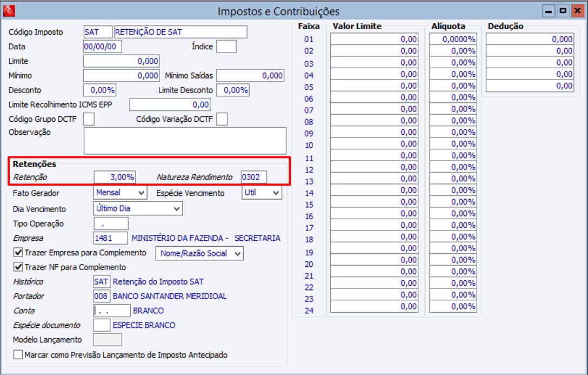Click the Retenção italic label link
This screenshot has height=375, width=588.
(30, 177)
